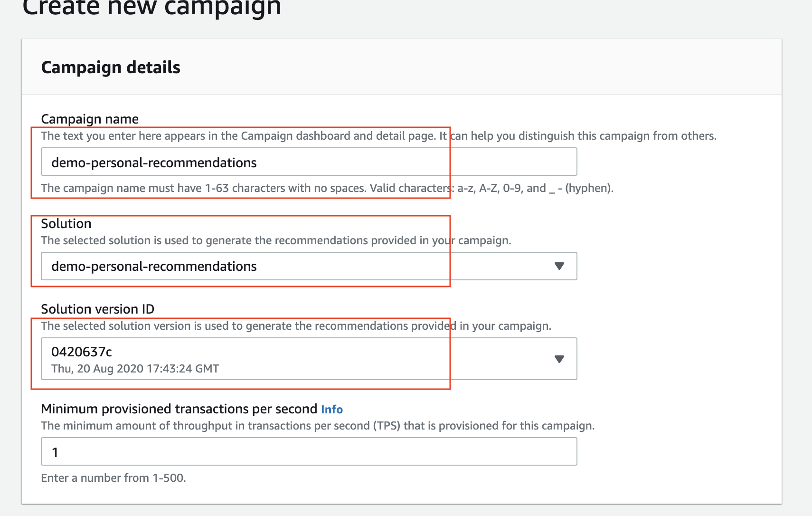
Task: Click the Campaign dashboard description text
Action: click(378, 136)
